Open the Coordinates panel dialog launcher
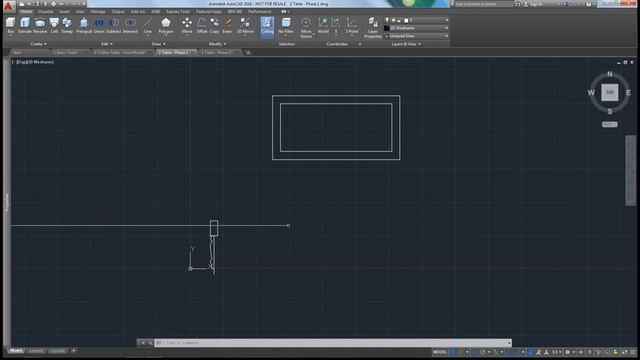The width and height of the screenshot is (640, 360). point(360,44)
